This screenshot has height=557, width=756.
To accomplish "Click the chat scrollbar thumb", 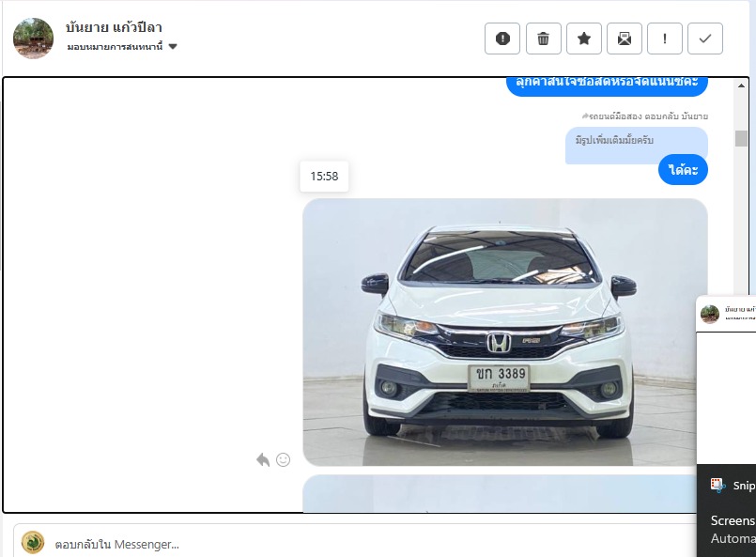I will [741, 138].
